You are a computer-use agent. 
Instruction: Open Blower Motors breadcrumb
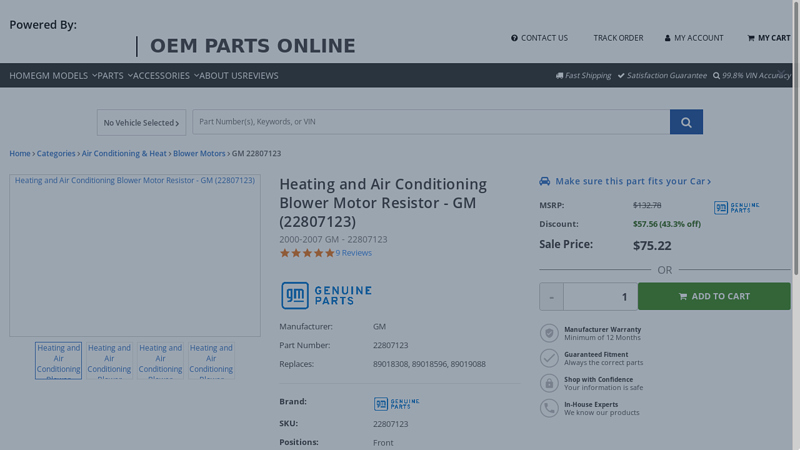pos(199,154)
